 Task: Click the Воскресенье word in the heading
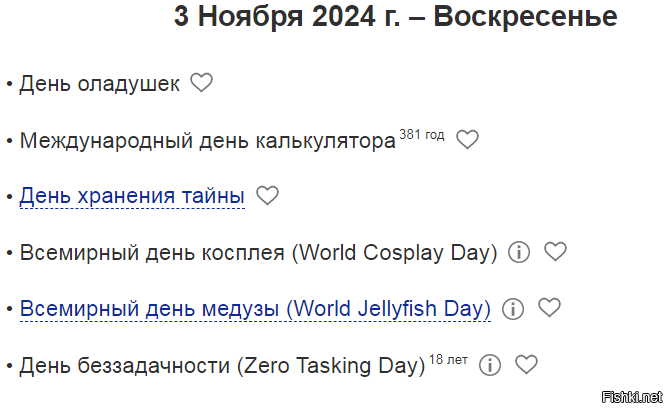point(525,17)
